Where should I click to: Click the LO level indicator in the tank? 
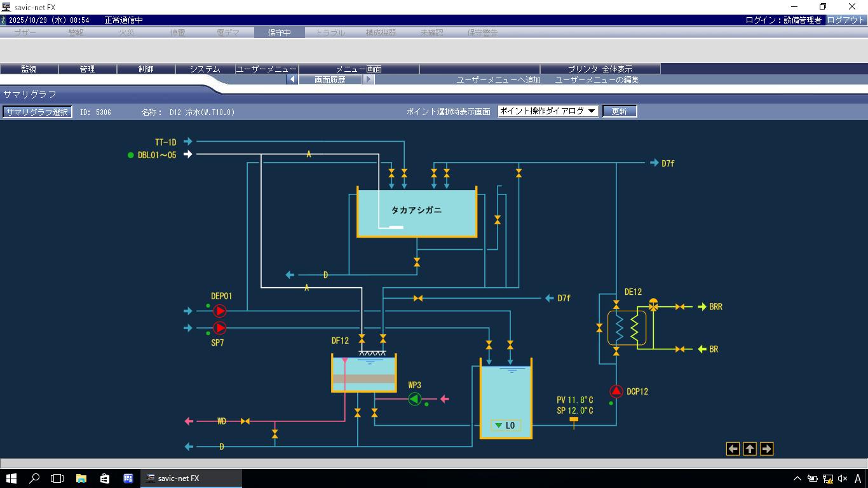tap(506, 426)
